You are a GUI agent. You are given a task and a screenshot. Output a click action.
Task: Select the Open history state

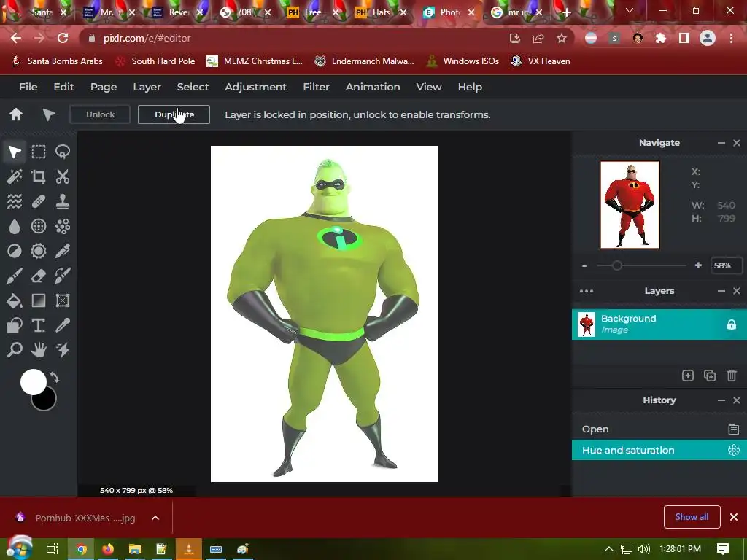click(659, 429)
